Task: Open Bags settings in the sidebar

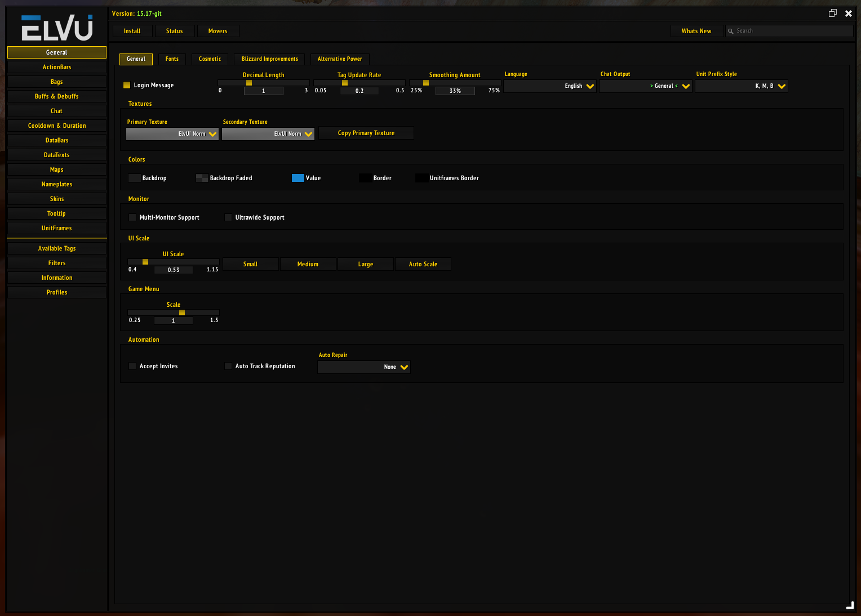Action: click(x=57, y=82)
